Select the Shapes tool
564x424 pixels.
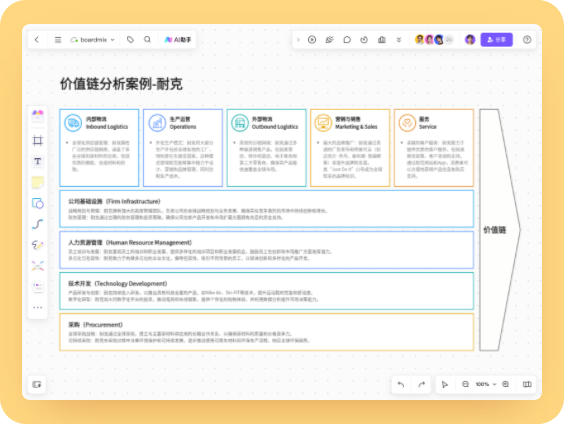37,203
